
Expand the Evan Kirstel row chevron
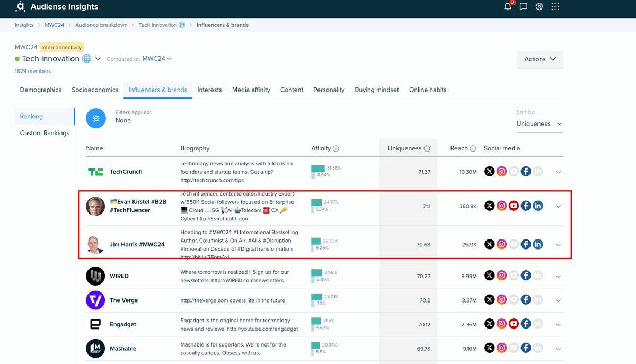click(558, 207)
